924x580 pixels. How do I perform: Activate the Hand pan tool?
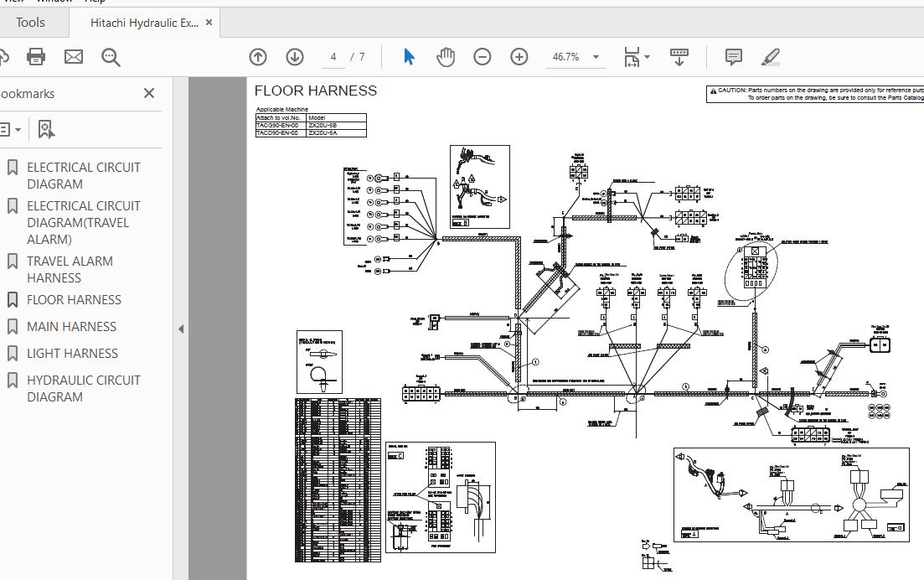(x=446, y=57)
